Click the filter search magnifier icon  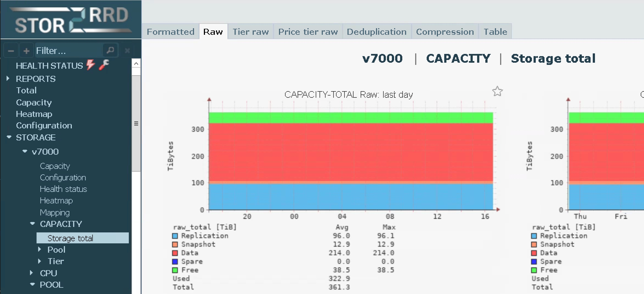pos(110,50)
